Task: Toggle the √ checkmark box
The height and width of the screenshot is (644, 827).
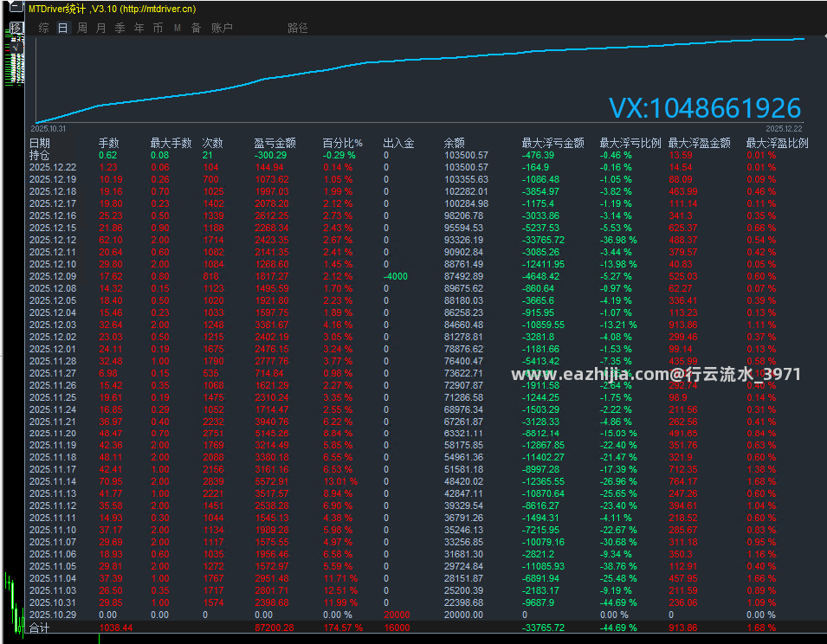Action: click(x=16, y=47)
